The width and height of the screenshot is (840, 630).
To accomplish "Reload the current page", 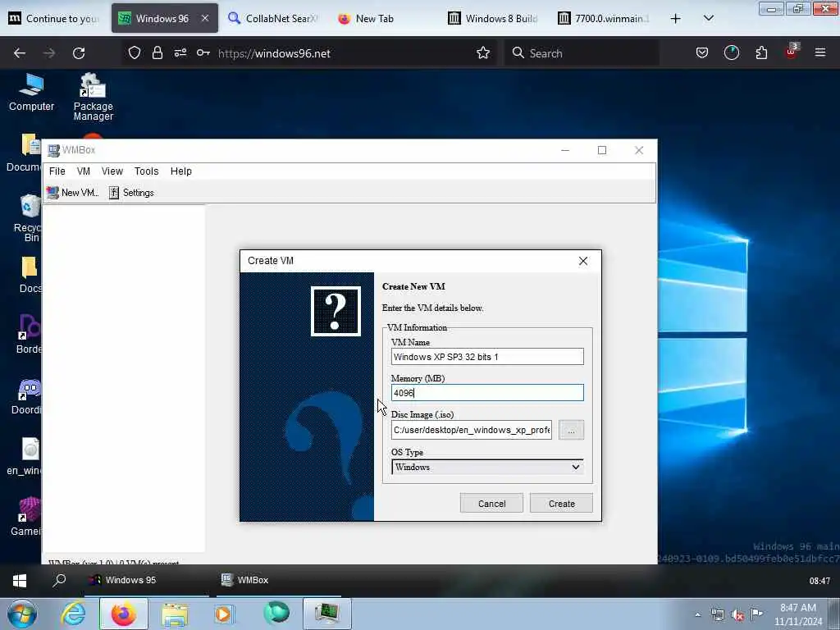I will click(79, 53).
